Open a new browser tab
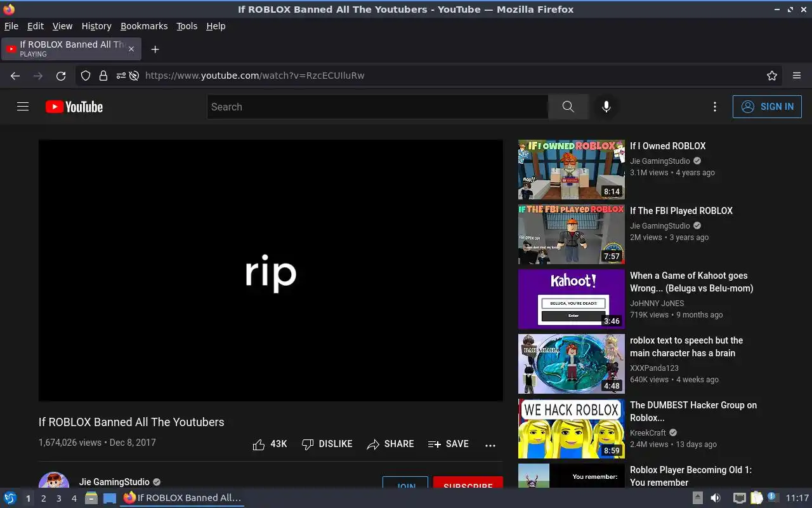 click(x=155, y=49)
